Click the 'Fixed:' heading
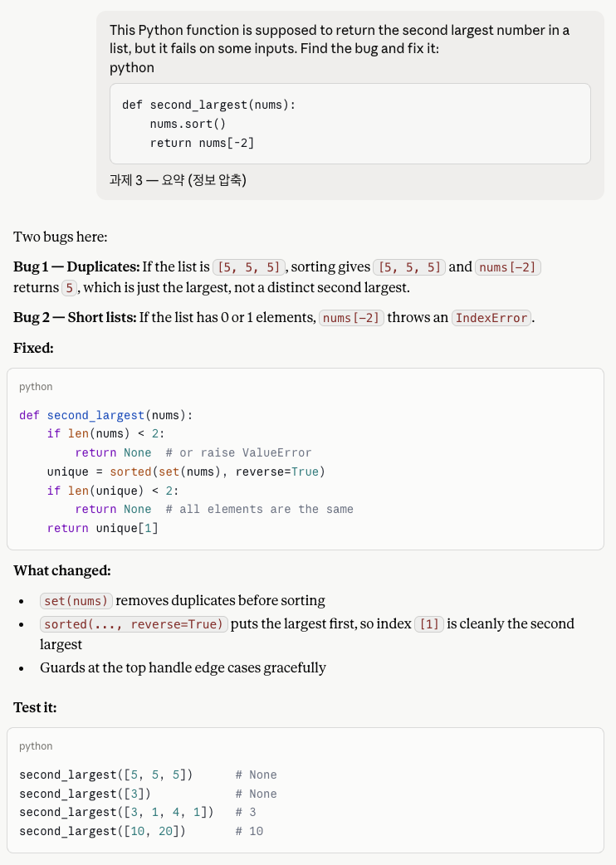Screen dimensions: 616x865 (34, 348)
